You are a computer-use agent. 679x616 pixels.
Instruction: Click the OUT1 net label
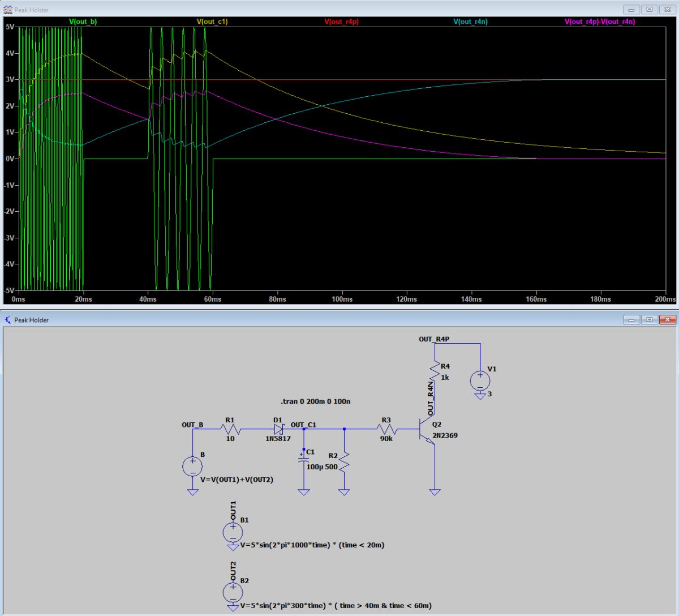233,510
